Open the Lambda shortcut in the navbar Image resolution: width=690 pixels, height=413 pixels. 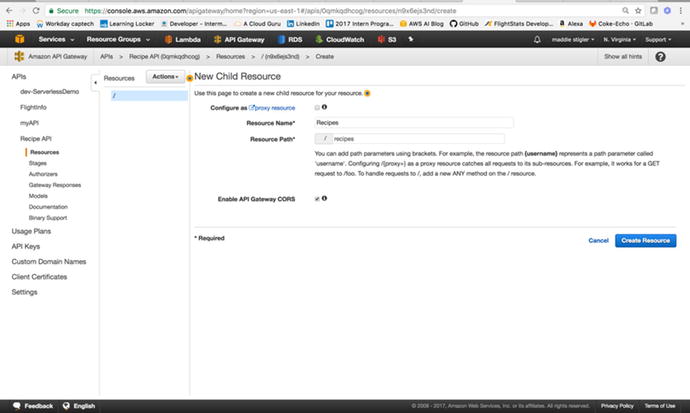pos(183,40)
